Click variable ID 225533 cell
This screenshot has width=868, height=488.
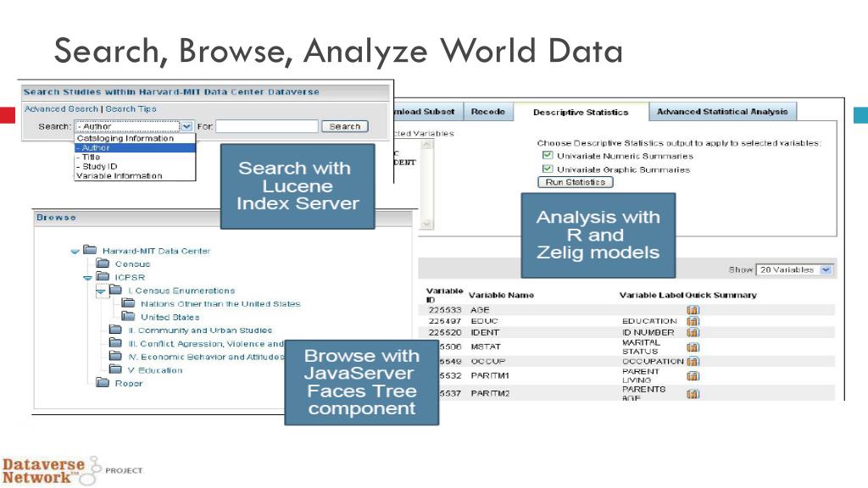tap(444, 310)
